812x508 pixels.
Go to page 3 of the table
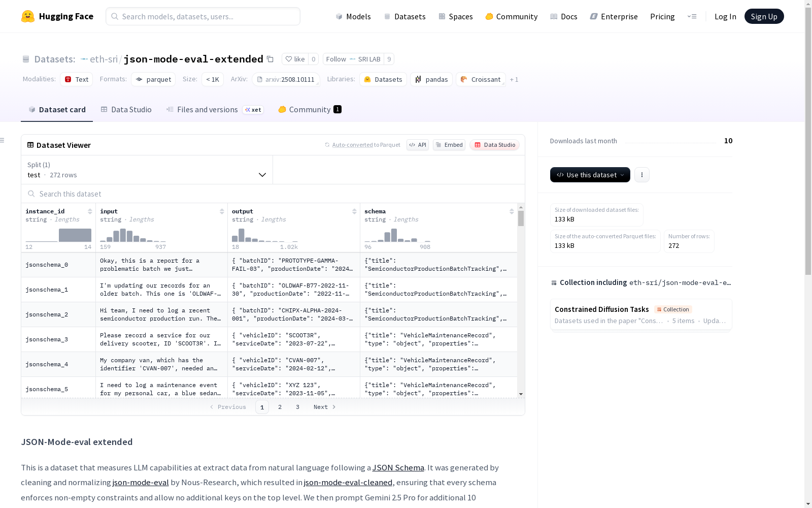297,407
